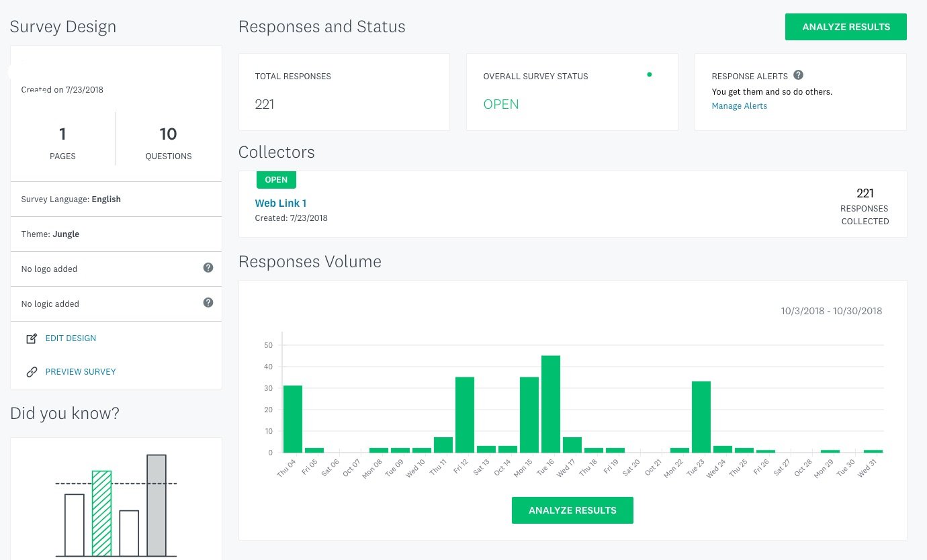Click the Responses and Status heading
927x560 pixels.
[x=322, y=27]
